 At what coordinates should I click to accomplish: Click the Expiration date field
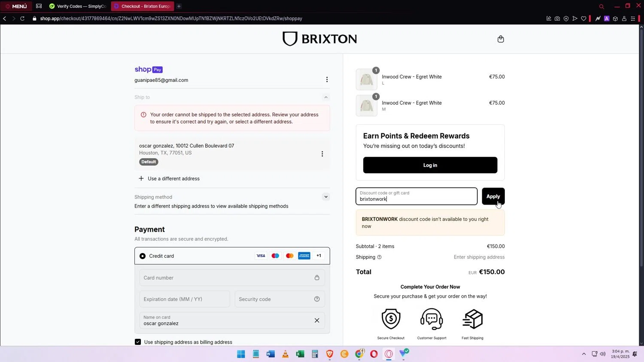point(185,299)
